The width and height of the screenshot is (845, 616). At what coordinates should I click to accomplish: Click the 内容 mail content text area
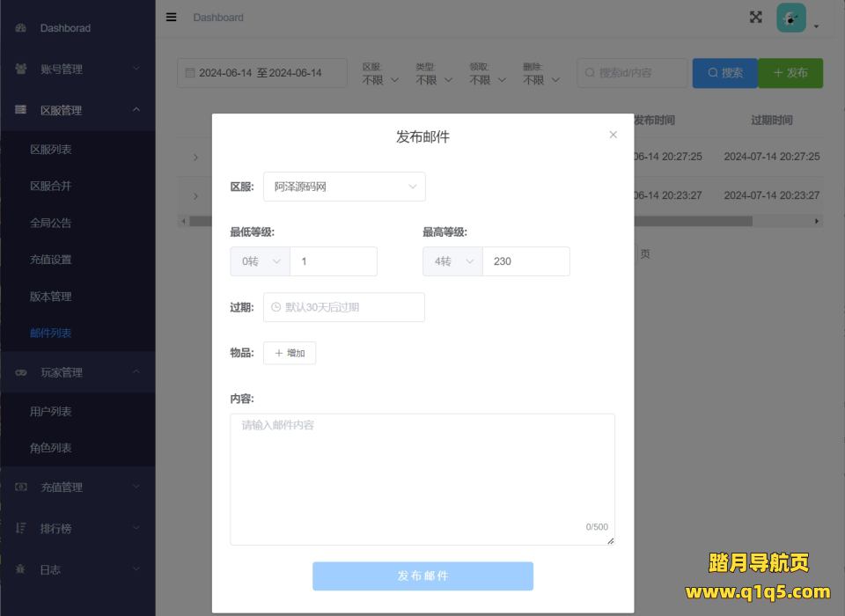click(422, 479)
